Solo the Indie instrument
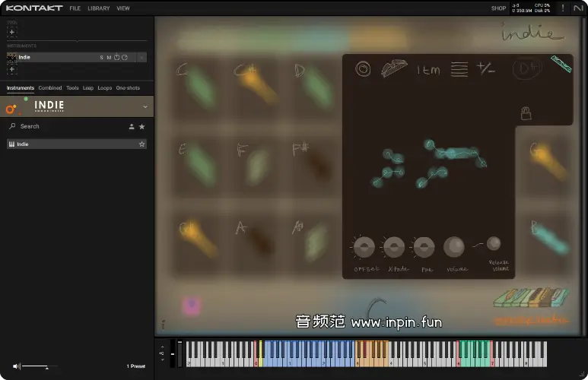 point(102,57)
